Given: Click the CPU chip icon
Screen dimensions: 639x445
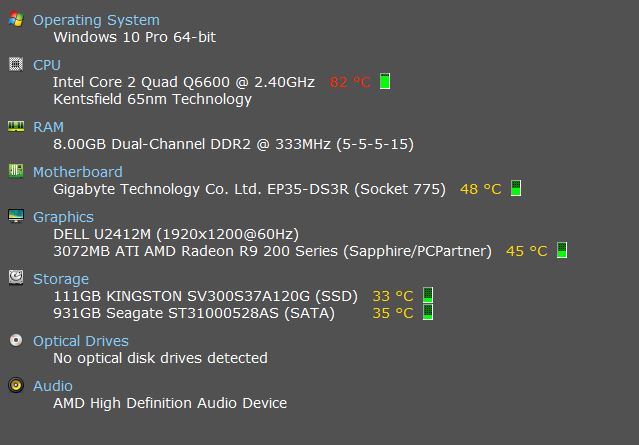Looking at the screenshot, I should pyautogui.click(x=16, y=64).
